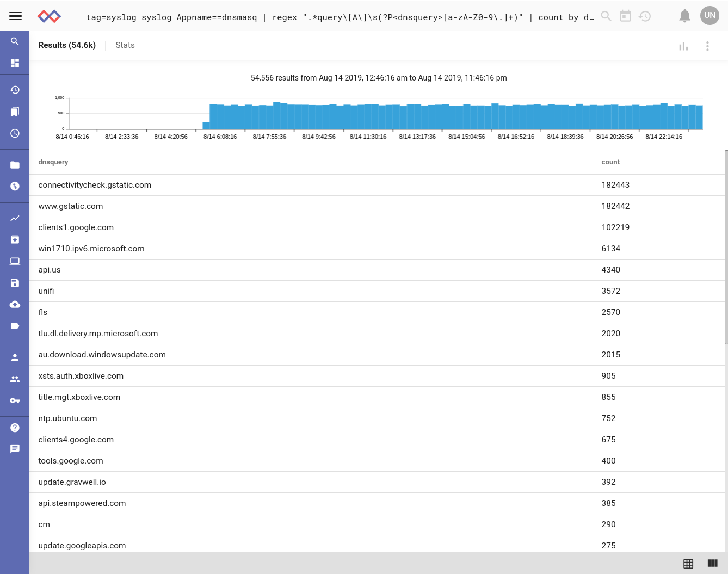Viewport: 728px width, 574px height.
Task: Select the update.googleapis.com row
Action: 377,544
